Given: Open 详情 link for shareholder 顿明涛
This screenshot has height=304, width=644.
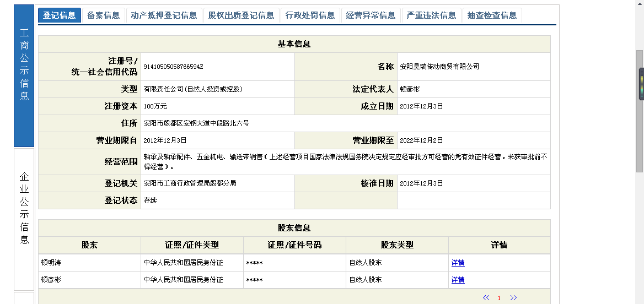Looking at the screenshot, I should point(458,263).
